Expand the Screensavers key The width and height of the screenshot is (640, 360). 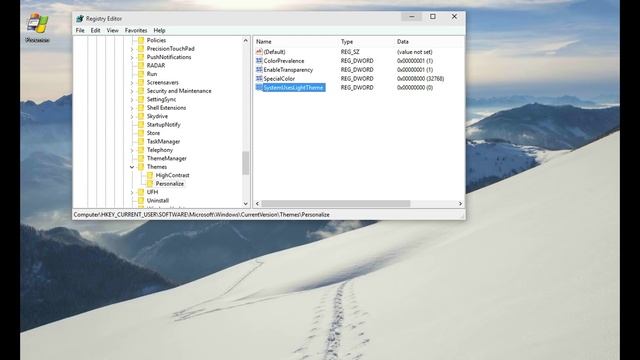click(x=132, y=82)
